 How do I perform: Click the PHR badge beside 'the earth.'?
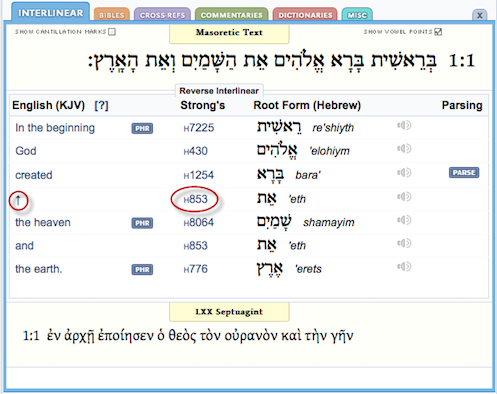click(142, 269)
